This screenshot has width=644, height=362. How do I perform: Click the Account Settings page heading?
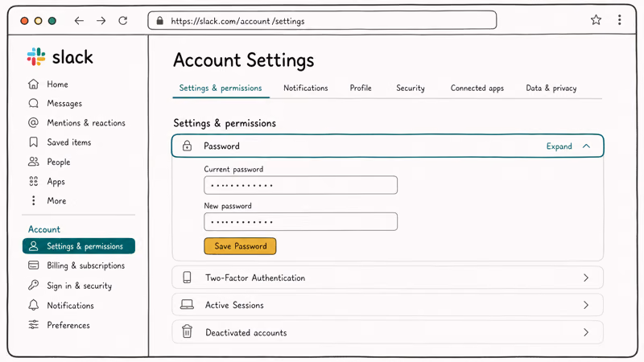[x=244, y=60]
